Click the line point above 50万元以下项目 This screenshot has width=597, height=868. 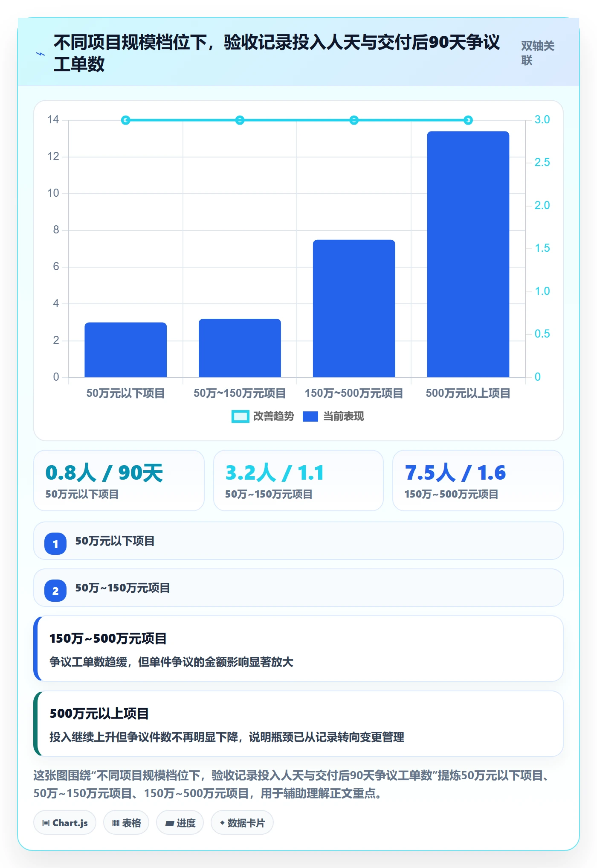coord(126,120)
